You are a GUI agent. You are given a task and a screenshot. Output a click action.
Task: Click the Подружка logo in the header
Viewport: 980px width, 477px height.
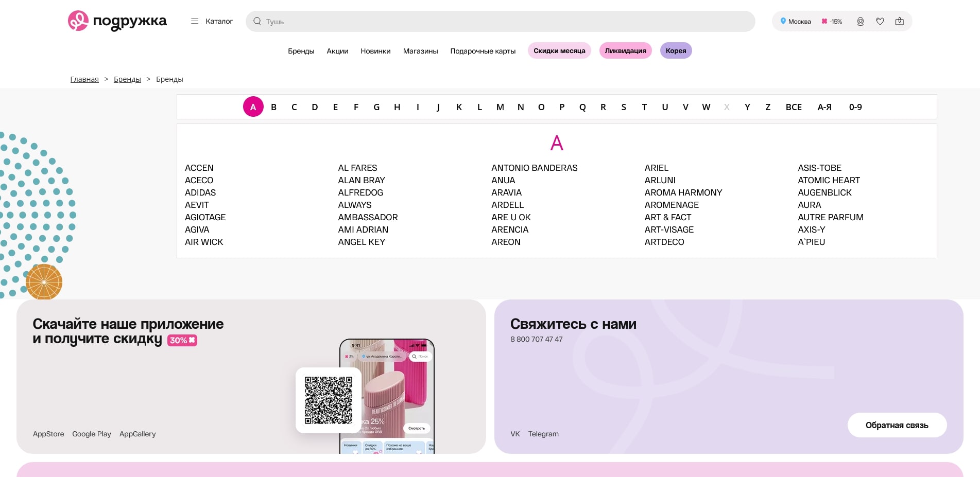pos(117,21)
